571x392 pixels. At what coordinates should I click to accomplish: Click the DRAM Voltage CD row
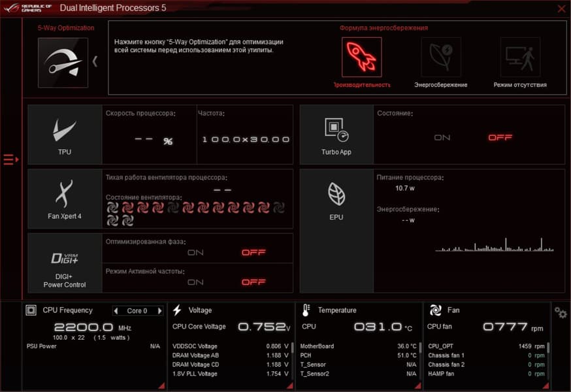[x=231, y=365]
